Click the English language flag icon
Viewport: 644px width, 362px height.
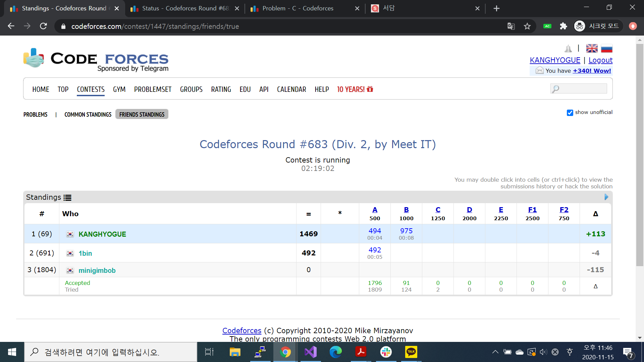click(x=592, y=49)
